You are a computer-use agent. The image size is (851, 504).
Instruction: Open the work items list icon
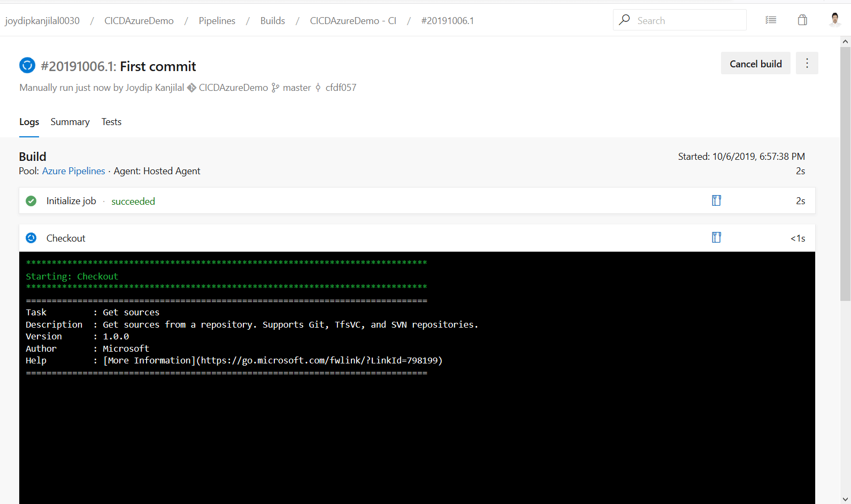point(771,20)
